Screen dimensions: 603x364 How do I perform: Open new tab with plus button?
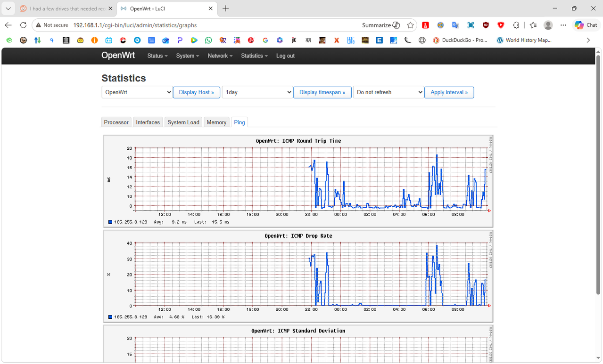tap(226, 8)
